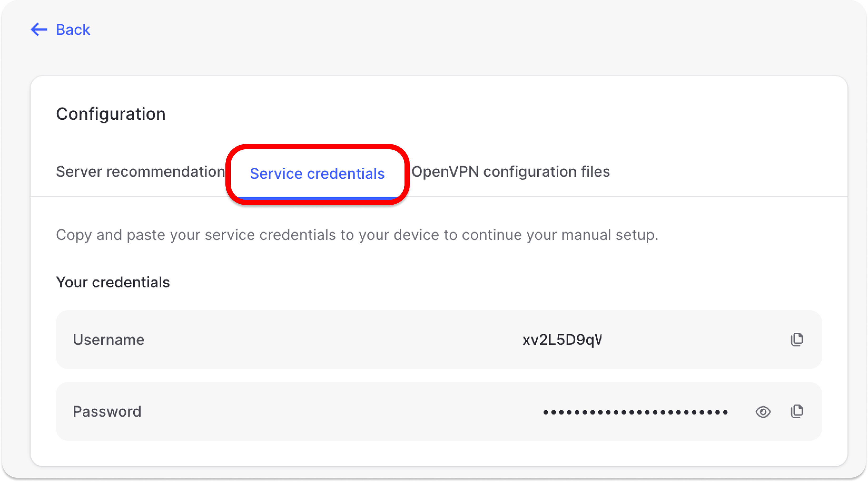The image size is (868, 482).
Task: Click the back arrow icon
Action: [39, 30]
